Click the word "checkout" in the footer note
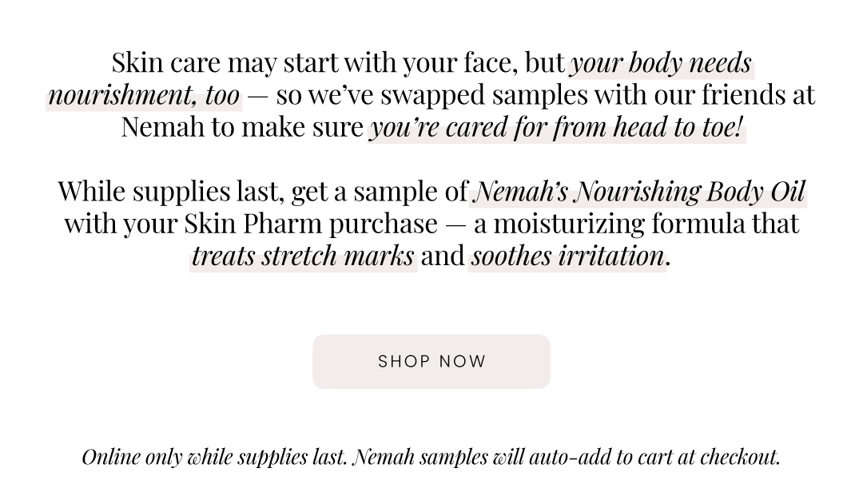The height and width of the screenshot is (504, 863). (x=740, y=457)
